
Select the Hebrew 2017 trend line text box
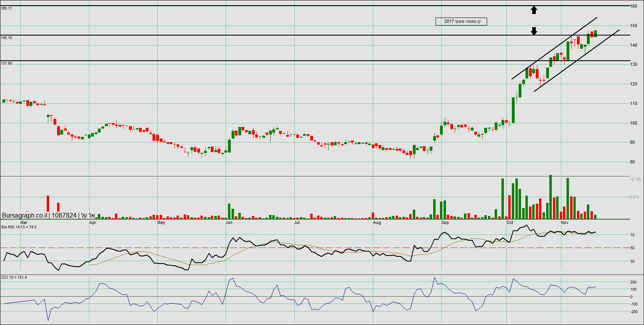click(461, 22)
